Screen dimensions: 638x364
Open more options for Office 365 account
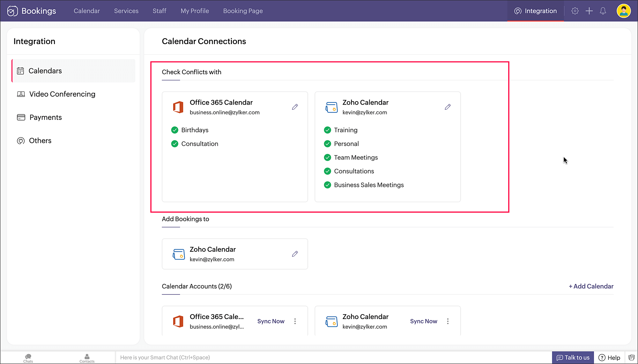295,321
